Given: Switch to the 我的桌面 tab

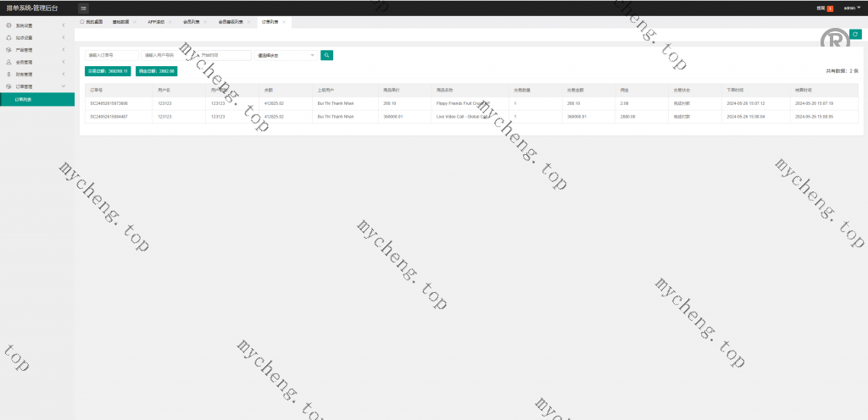Looking at the screenshot, I should [x=92, y=21].
